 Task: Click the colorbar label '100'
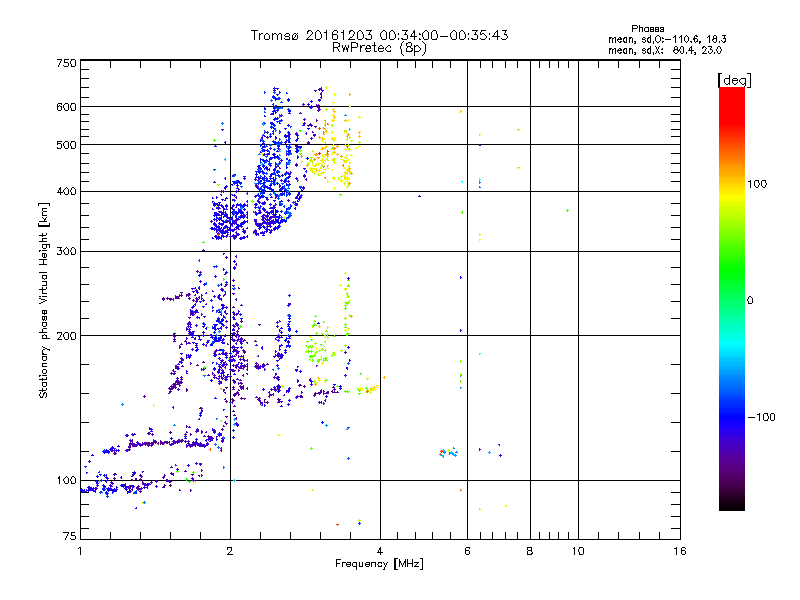point(757,184)
